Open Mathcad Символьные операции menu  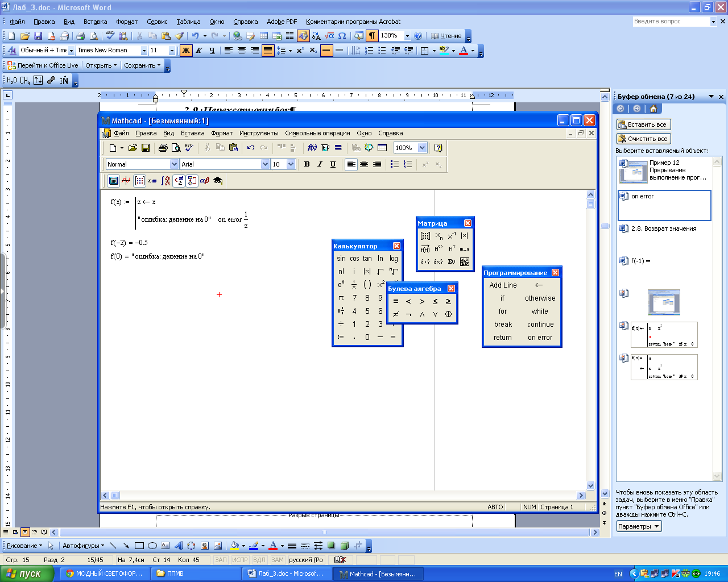[x=317, y=133]
